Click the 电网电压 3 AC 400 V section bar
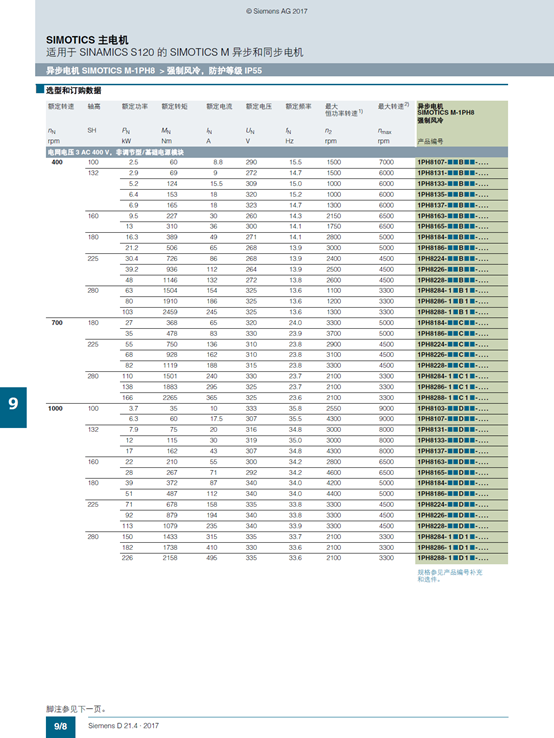 click(277, 152)
